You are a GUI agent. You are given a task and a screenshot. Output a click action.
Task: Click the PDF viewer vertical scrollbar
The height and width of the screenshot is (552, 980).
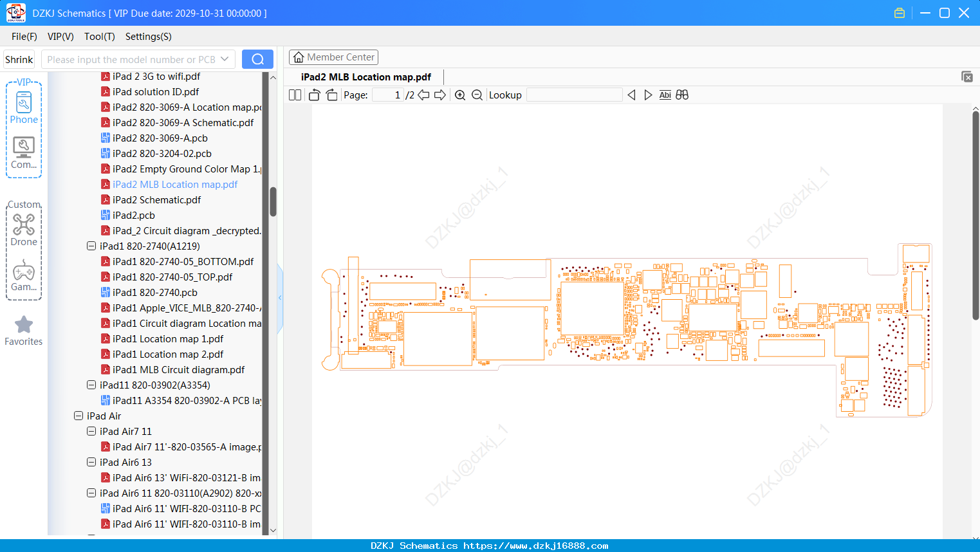pyautogui.click(x=975, y=216)
